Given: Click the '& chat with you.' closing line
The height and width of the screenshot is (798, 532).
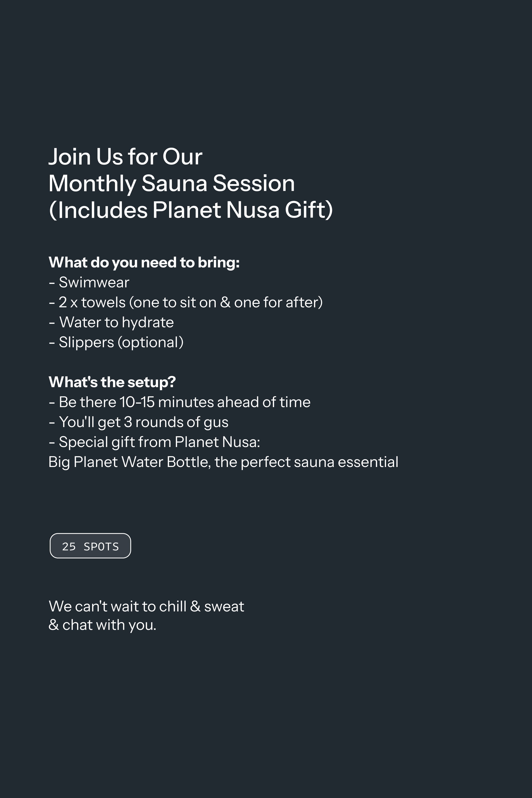Looking at the screenshot, I should pos(103,625).
